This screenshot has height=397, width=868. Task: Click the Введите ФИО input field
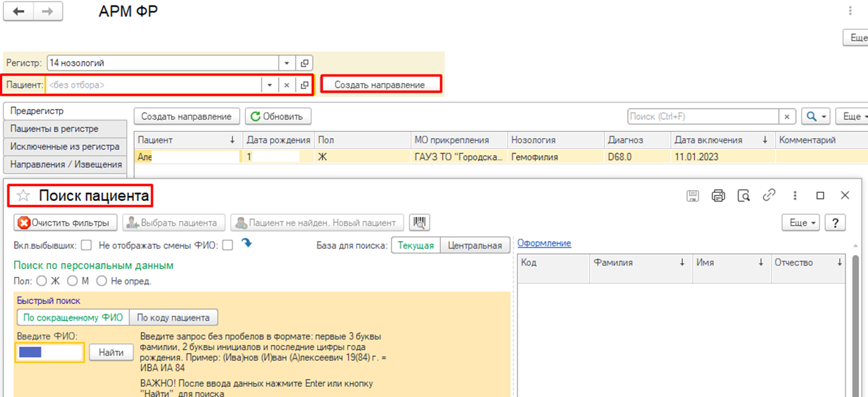click(x=50, y=352)
